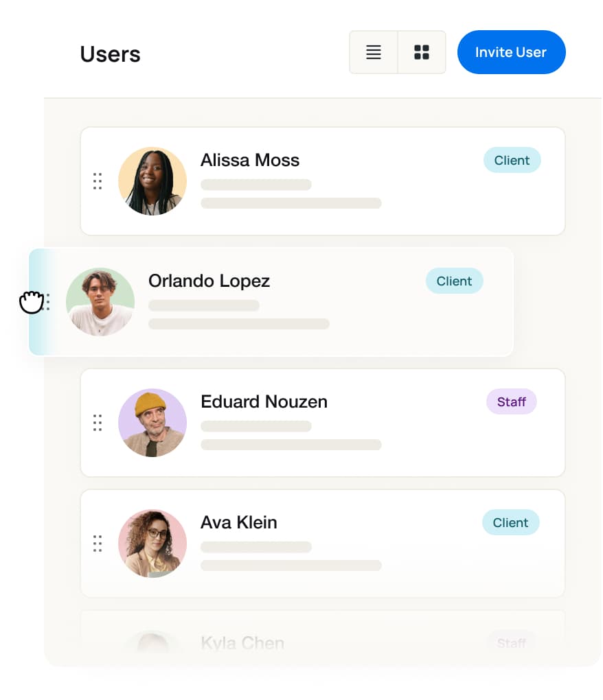The image size is (603, 700).
Task: Select Orlando Lopez's profile photo
Action: pos(100,302)
